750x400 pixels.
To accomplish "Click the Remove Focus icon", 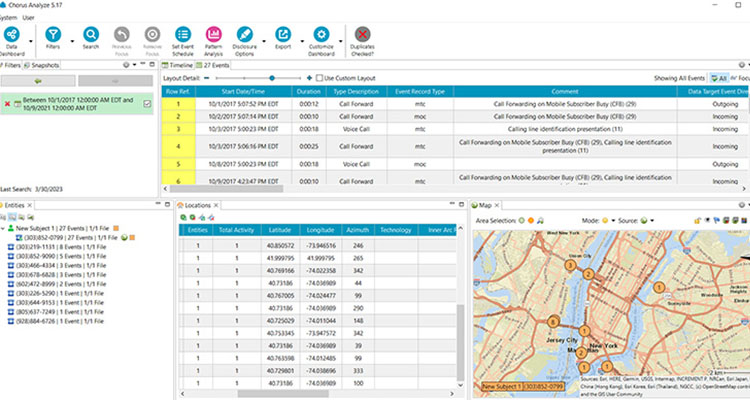I will 153,34.
